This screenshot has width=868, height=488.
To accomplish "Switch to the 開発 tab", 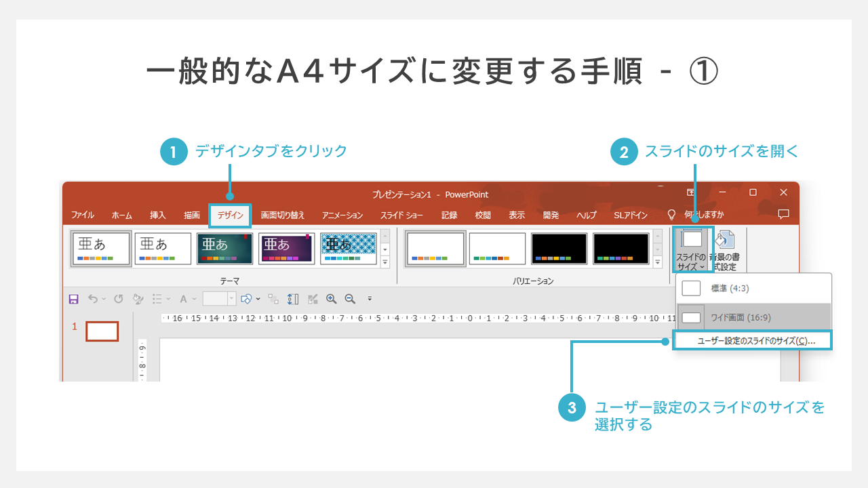I will pyautogui.click(x=551, y=216).
